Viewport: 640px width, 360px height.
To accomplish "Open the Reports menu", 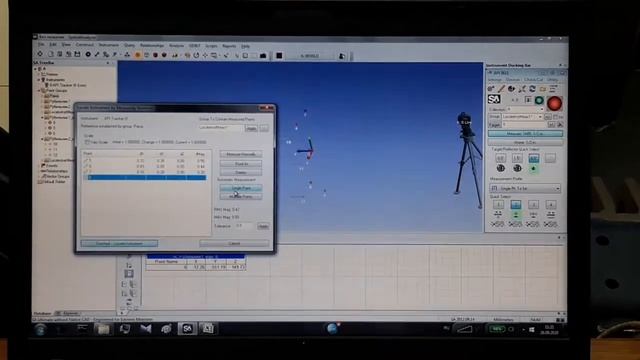I will click(x=229, y=46).
